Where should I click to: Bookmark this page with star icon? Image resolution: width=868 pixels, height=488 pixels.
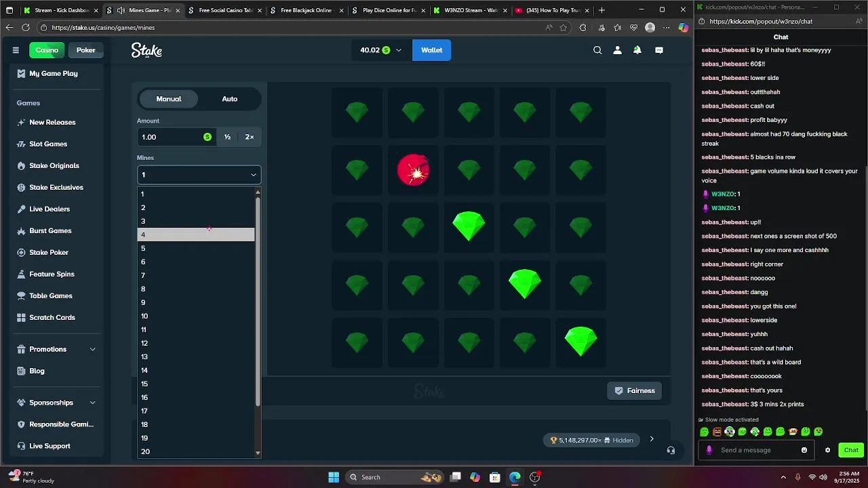tap(564, 28)
